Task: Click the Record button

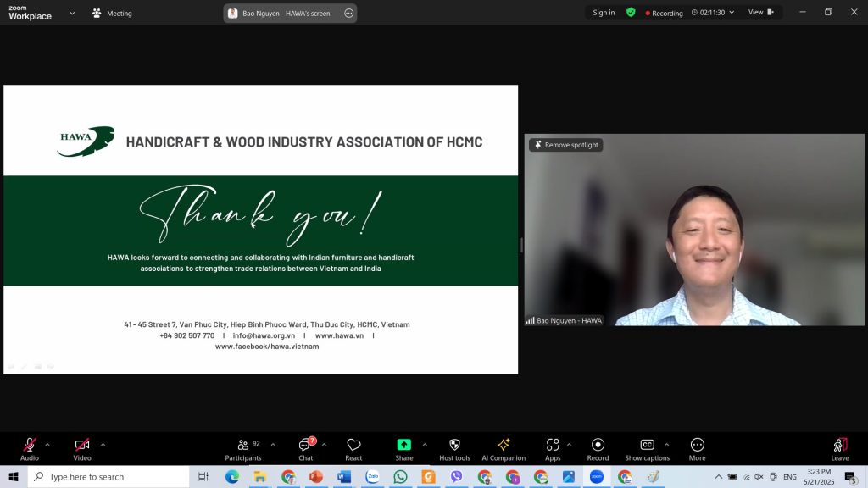Action: [x=598, y=449]
